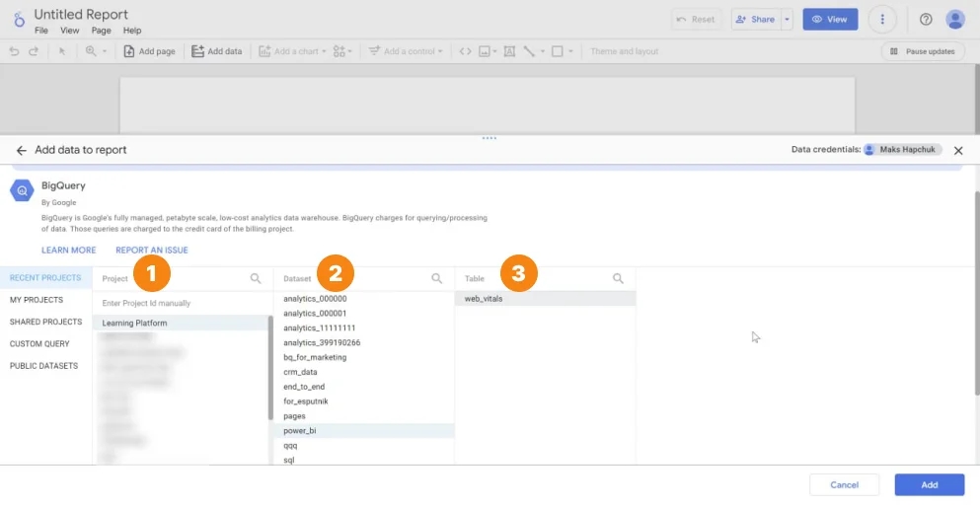Image resolution: width=980 pixels, height=508 pixels.
Task: Select the Learning Platform project
Action: [x=181, y=323]
